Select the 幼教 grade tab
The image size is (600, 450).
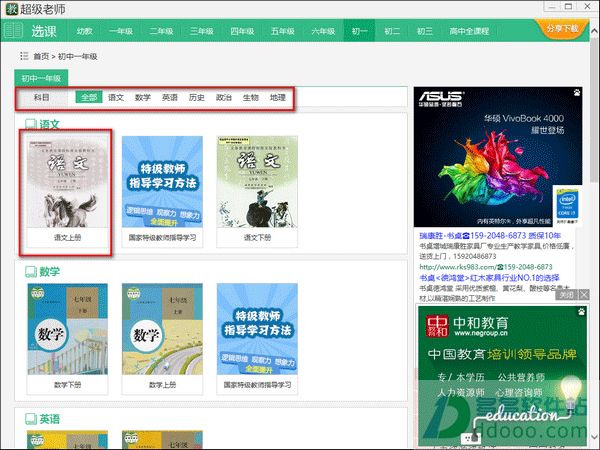[x=85, y=31]
